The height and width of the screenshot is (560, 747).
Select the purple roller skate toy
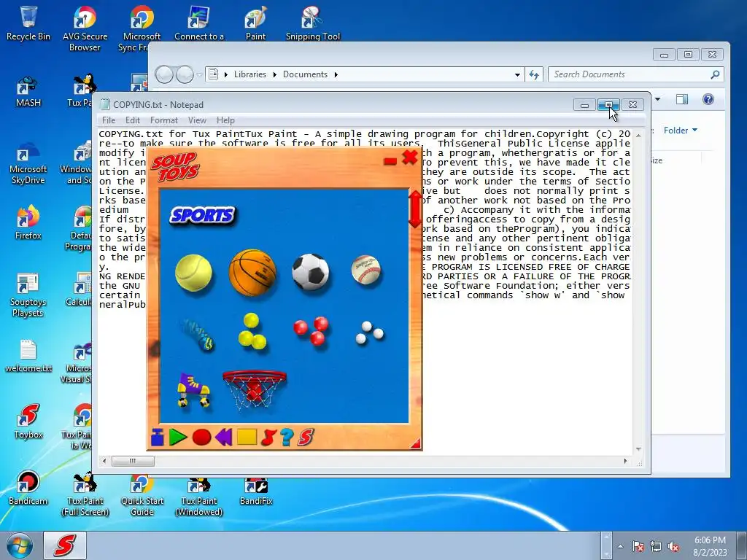click(193, 390)
